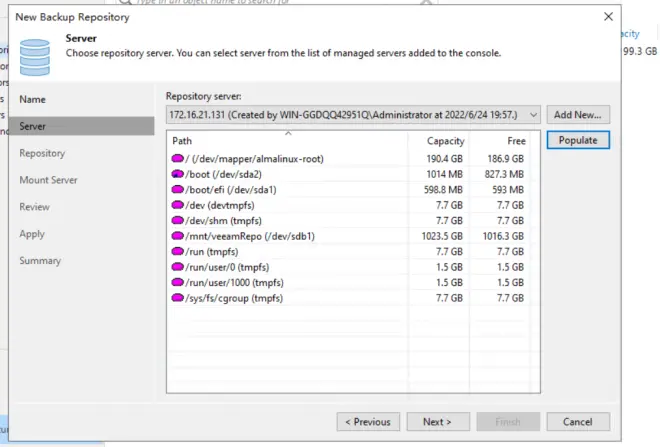The height and width of the screenshot is (447, 660).
Task: Select the /sys/fs/cgroup (tmpfs) path text
Action: [x=234, y=298]
